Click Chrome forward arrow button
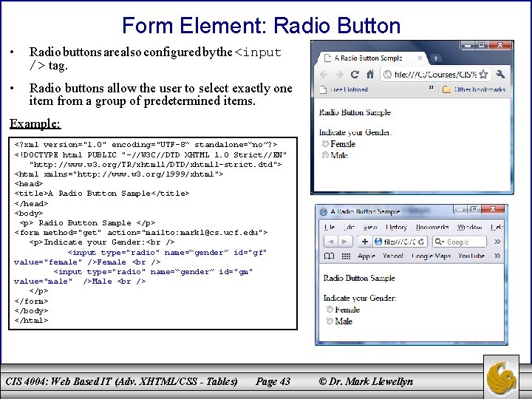Image resolution: width=532 pixels, height=399 pixels. click(338, 75)
